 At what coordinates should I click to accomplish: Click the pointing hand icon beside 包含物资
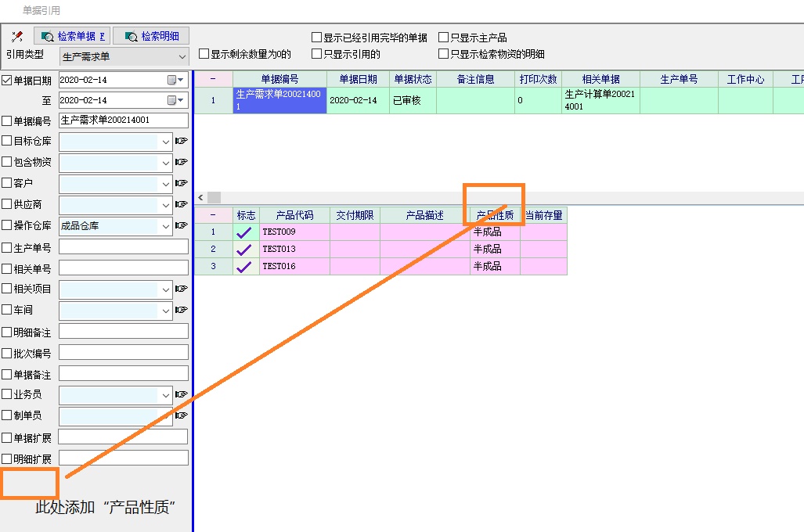pyautogui.click(x=182, y=162)
